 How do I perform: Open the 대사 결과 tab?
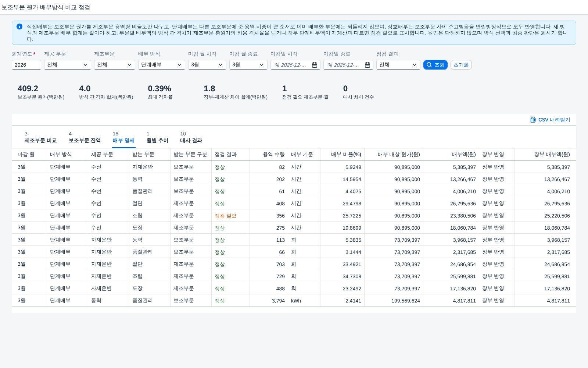(191, 137)
